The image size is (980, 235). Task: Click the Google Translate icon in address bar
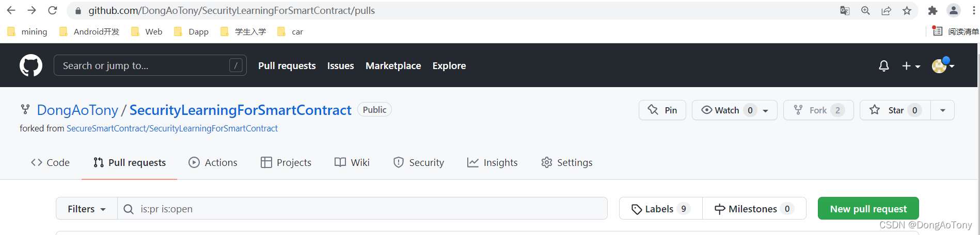coord(845,11)
